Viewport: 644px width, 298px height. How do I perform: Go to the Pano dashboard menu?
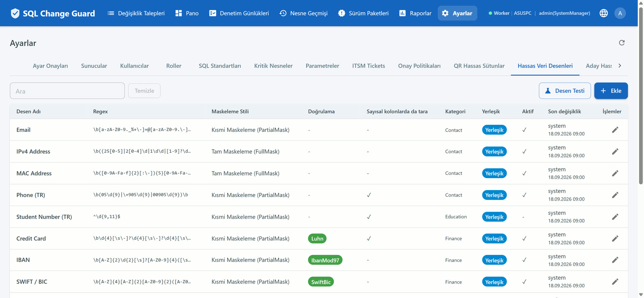[x=187, y=13]
